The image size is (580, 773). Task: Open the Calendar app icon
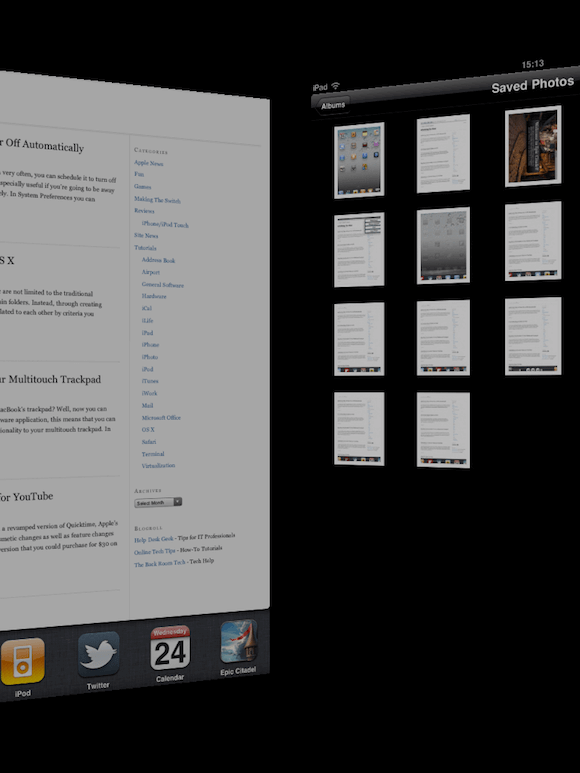click(170, 647)
